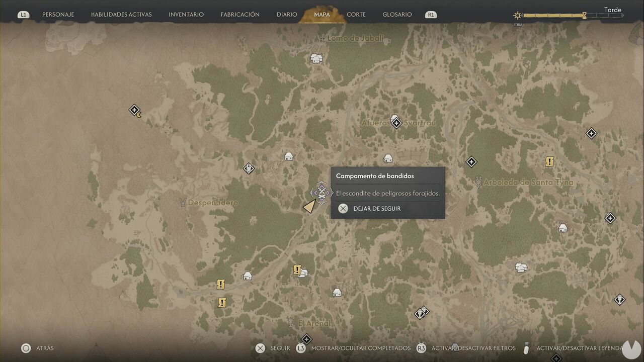644x362 pixels.
Task: Switch to the Habilidades Activas tab
Action: click(121, 15)
